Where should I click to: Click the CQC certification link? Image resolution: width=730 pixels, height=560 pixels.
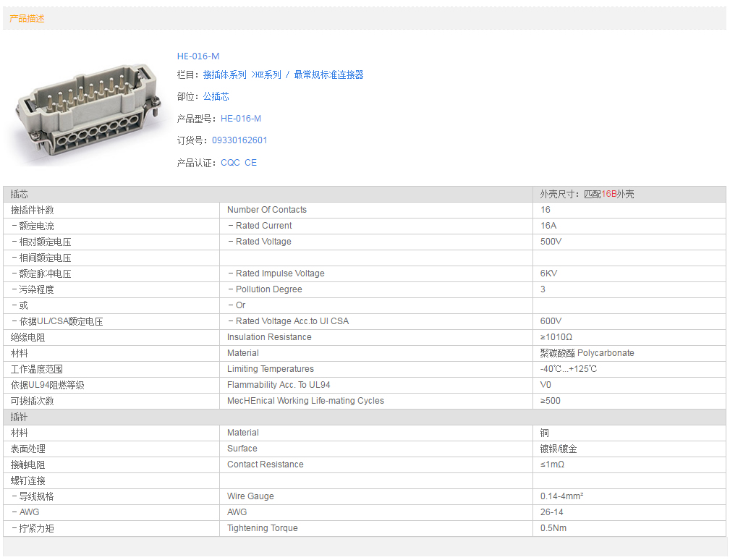[230, 163]
